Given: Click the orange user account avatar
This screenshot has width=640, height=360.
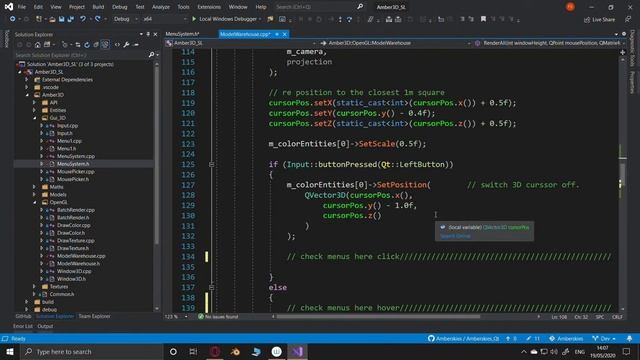Looking at the screenshot, I should pyautogui.click(x=570, y=7).
